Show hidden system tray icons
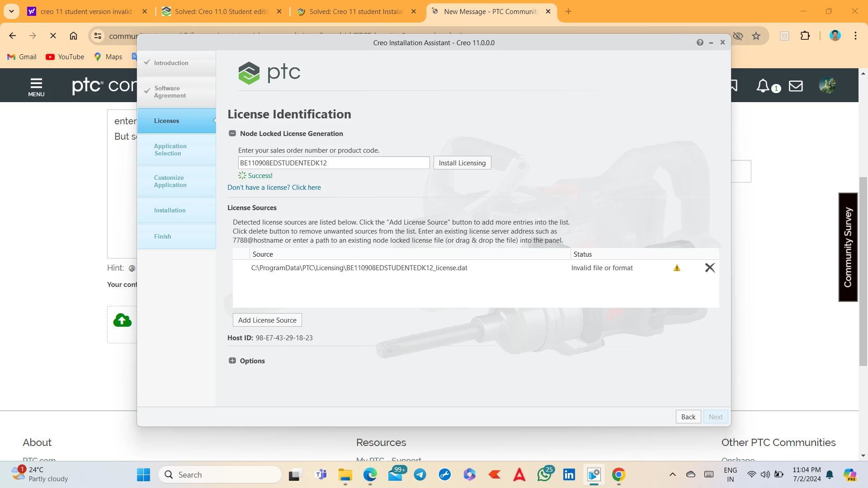The width and height of the screenshot is (868, 488). coord(673,474)
